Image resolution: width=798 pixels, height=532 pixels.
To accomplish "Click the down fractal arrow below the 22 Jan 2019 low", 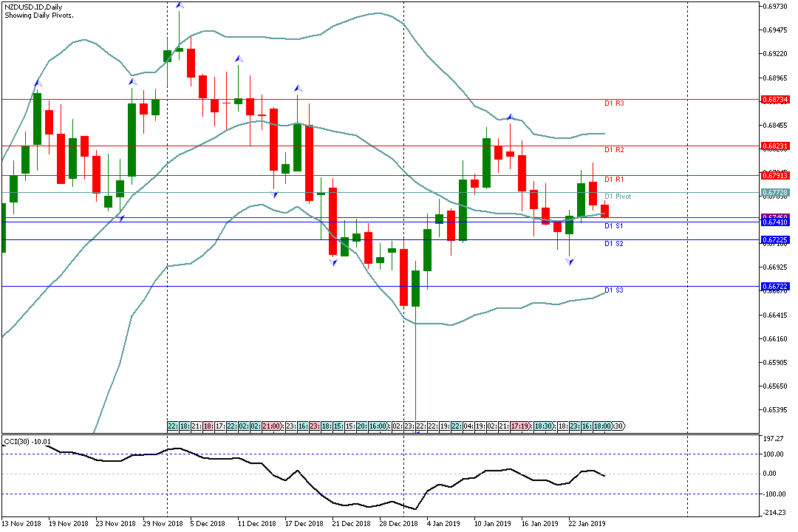I will tap(570, 262).
